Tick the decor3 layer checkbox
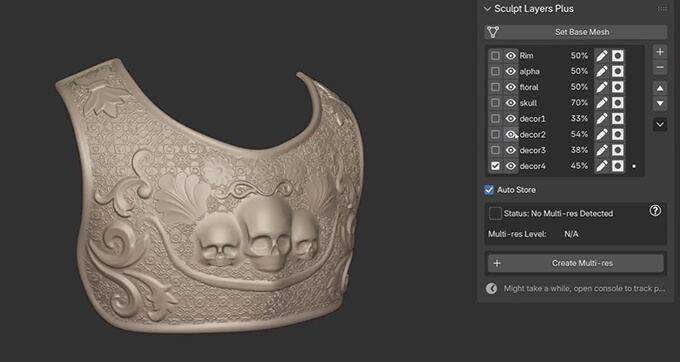Viewport: 680px width, 362px height. [x=495, y=150]
